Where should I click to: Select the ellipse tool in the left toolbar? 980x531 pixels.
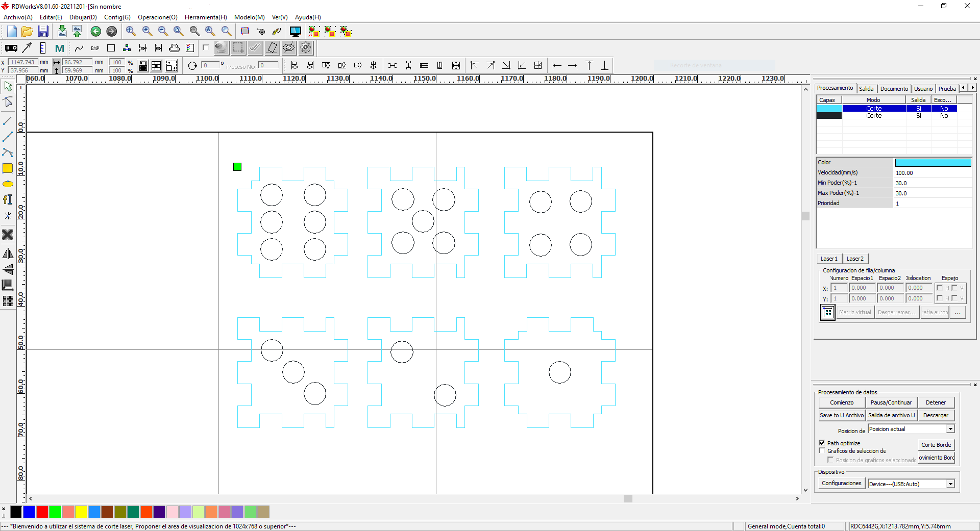tap(8, 184)
